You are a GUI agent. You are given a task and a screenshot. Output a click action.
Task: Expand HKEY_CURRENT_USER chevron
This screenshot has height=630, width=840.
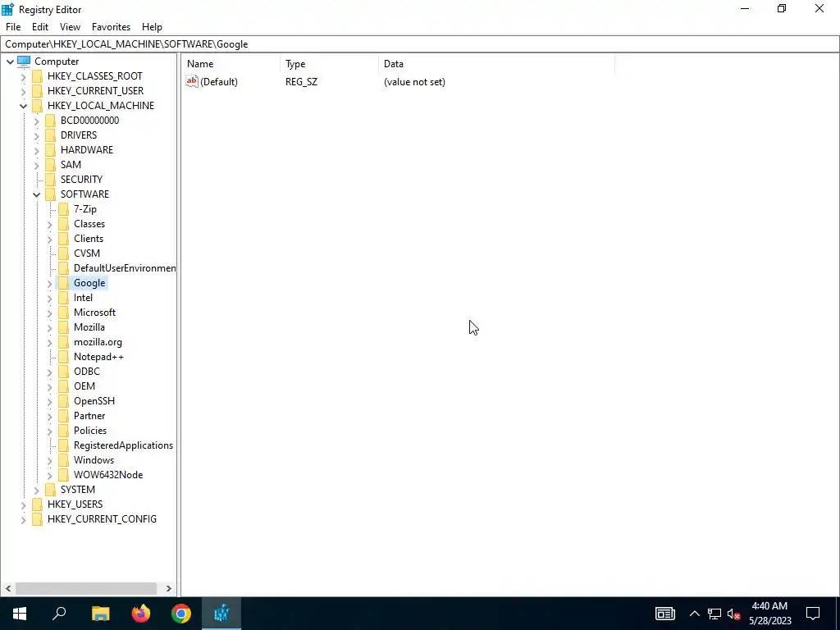tap(23, 91)
